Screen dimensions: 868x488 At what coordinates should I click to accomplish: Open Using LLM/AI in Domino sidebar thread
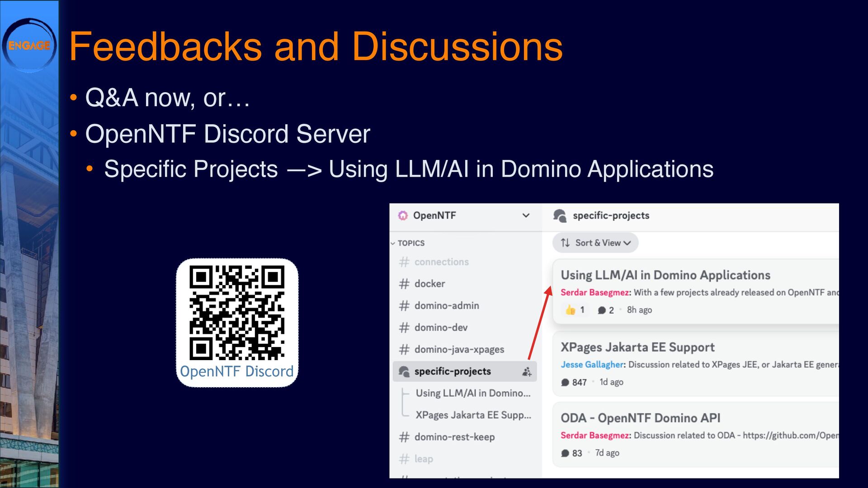473,393
